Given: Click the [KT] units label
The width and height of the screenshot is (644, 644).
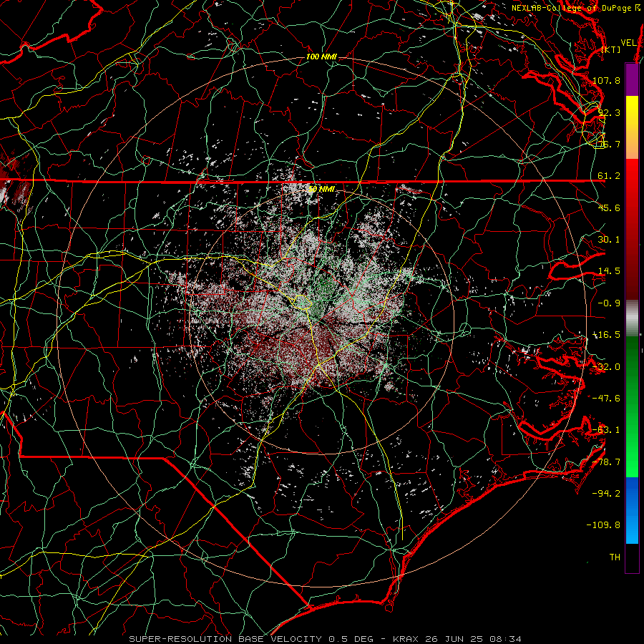Looking at the screenshot, I should tap(611, 49).
